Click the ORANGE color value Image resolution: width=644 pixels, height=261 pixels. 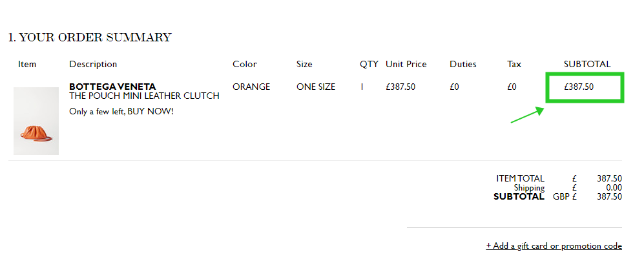251,87
